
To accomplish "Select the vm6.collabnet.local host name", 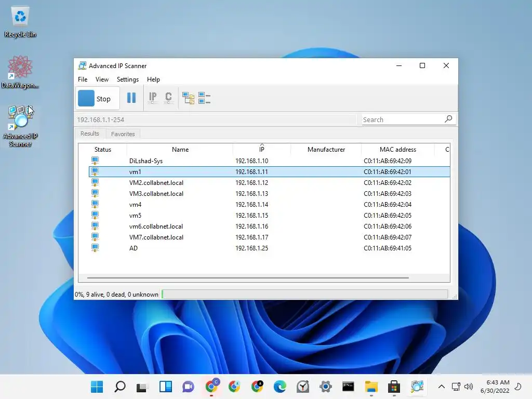I will tap(156, 227).
